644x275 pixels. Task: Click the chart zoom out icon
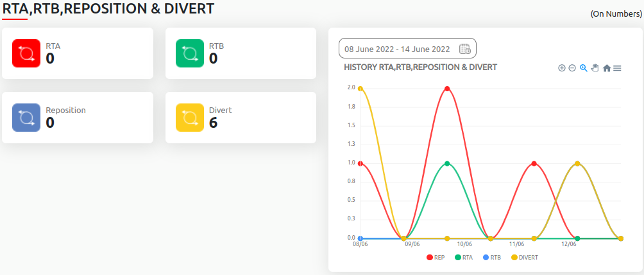point(572,68)
